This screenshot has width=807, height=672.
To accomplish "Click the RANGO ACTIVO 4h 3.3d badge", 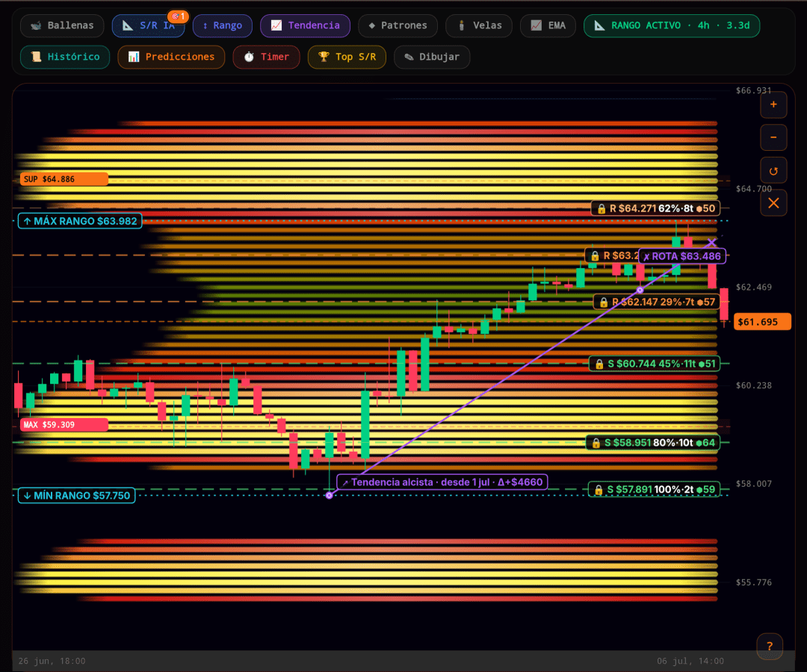I will pyautogui.click(x=672, y=25).
